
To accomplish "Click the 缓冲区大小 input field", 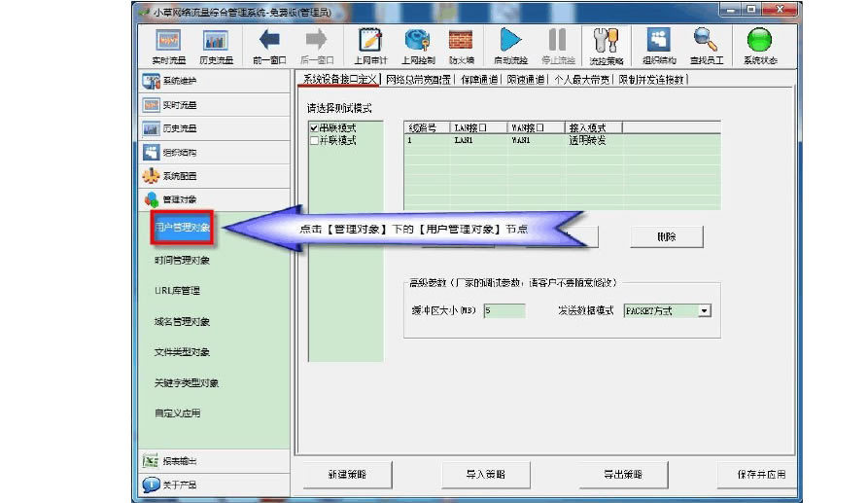I will [x=504, y=310].
